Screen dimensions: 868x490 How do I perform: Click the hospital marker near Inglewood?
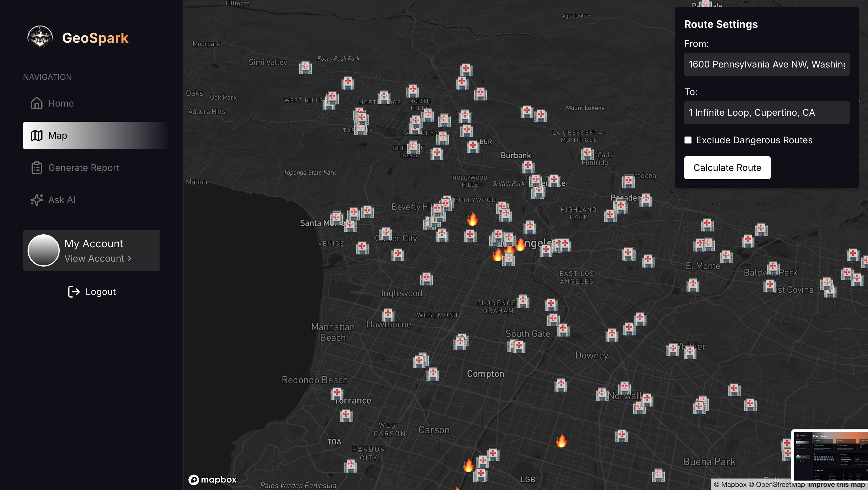[426, 279]
